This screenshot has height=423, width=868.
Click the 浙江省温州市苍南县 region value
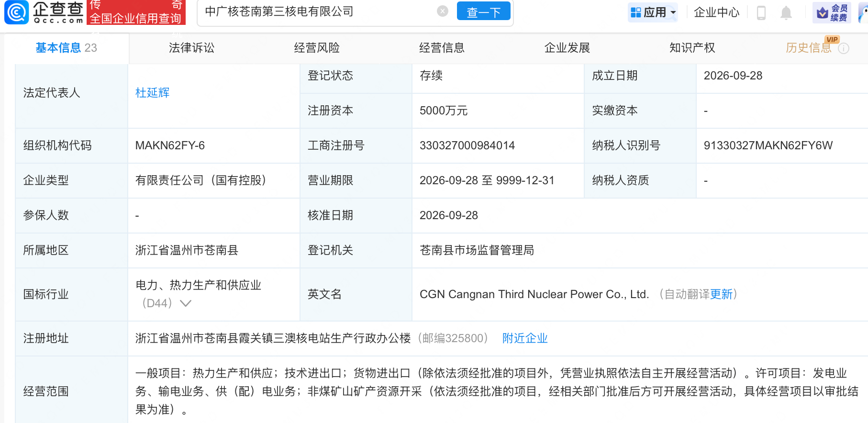(187, 250)
